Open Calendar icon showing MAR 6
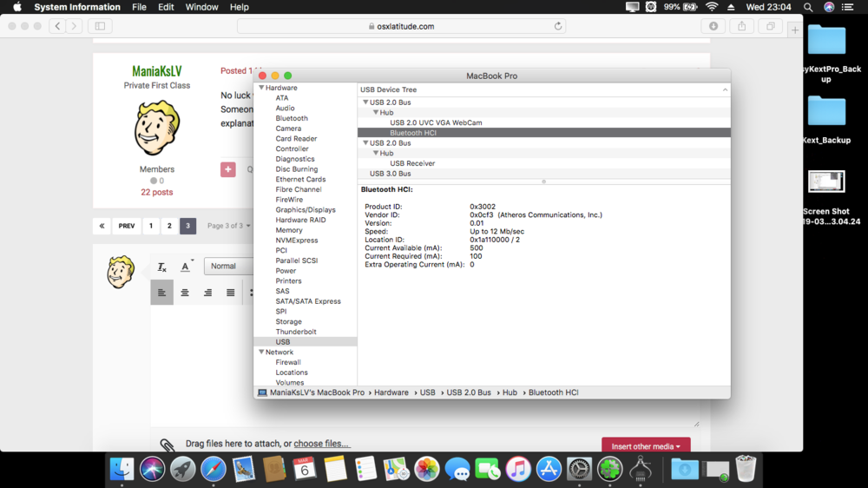The image size is (868, 488). [x=305, y=469]
